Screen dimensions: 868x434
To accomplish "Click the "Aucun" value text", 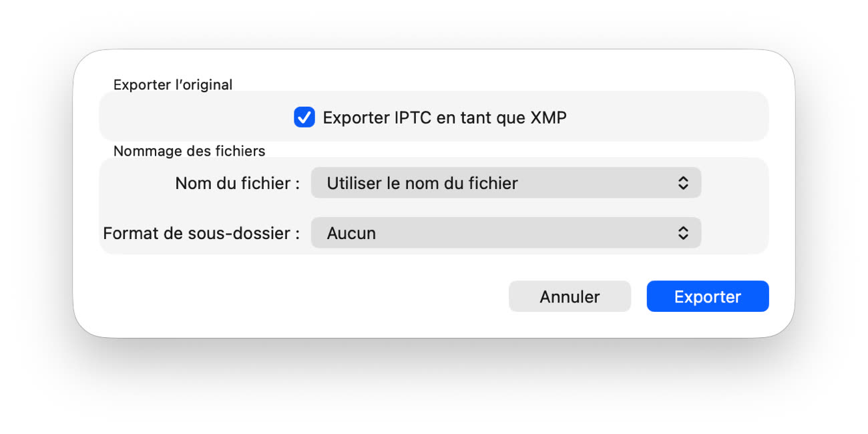I will [351, 233].
